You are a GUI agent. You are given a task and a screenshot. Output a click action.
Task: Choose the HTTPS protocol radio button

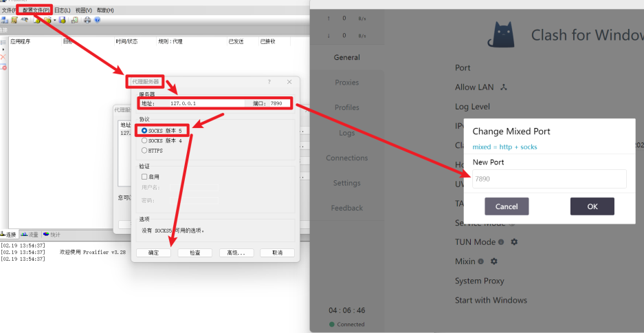[x=144, y=150]
